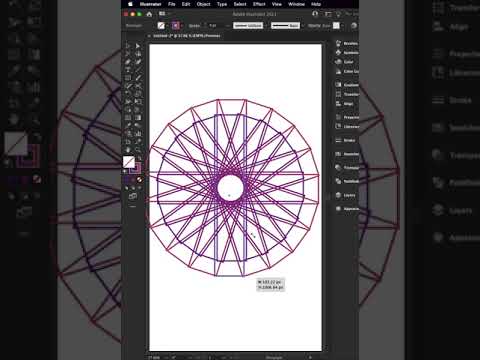This screenshot has width=480, height=360.
Task: Select the Rotate tool
Action: click(x=128, y=94)
